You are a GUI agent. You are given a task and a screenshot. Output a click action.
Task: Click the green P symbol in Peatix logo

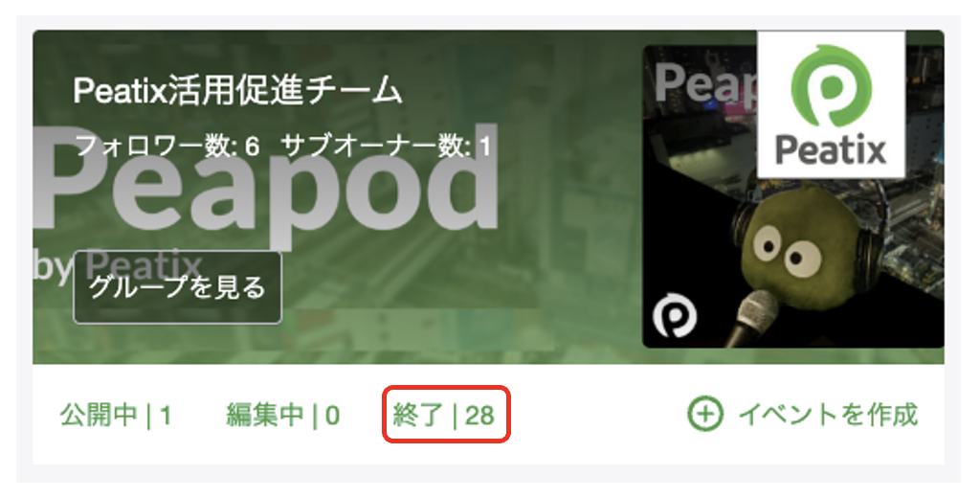832,86
